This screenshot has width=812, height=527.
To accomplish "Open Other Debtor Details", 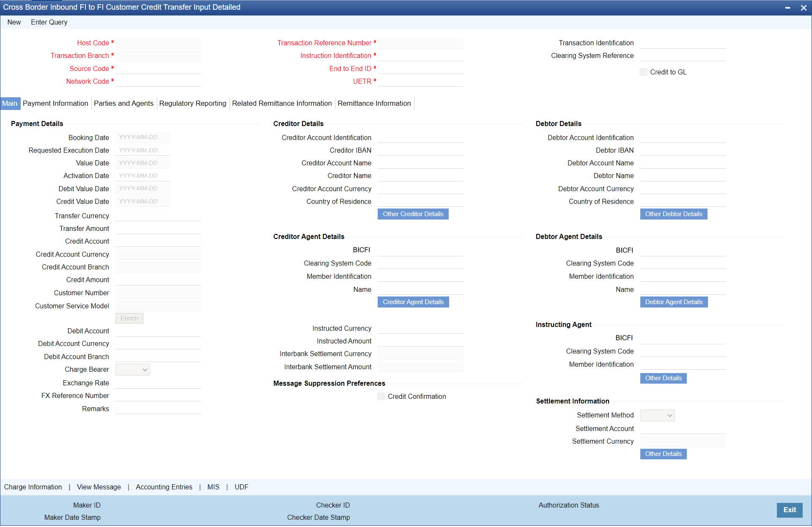I will (x=673, y=214).
